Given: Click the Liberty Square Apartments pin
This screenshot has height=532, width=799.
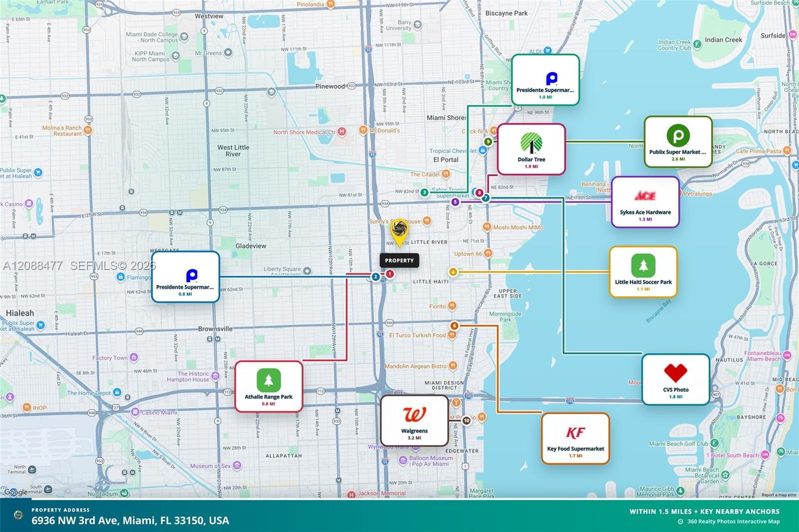Looking at the screenshot, I should click(307, 271).
